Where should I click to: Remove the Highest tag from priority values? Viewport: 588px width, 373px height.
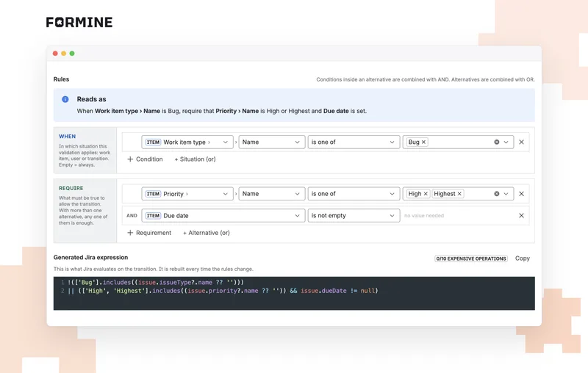click(459, 194)
